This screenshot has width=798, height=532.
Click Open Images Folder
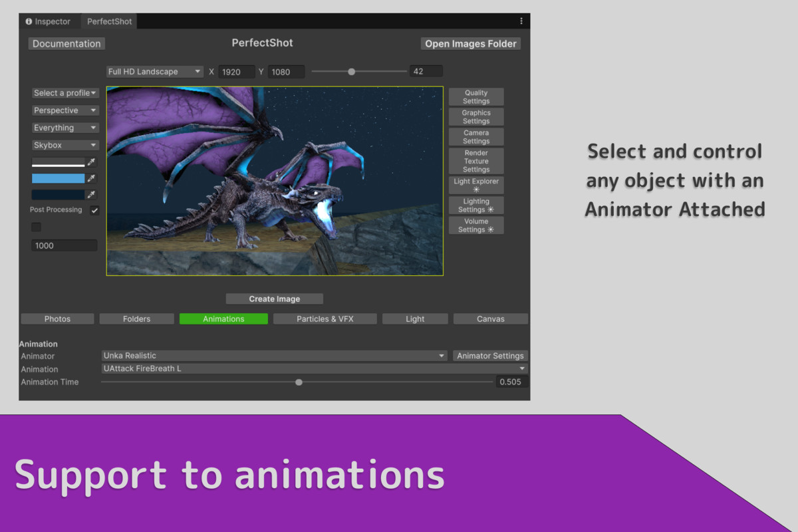tap(470, 43)
